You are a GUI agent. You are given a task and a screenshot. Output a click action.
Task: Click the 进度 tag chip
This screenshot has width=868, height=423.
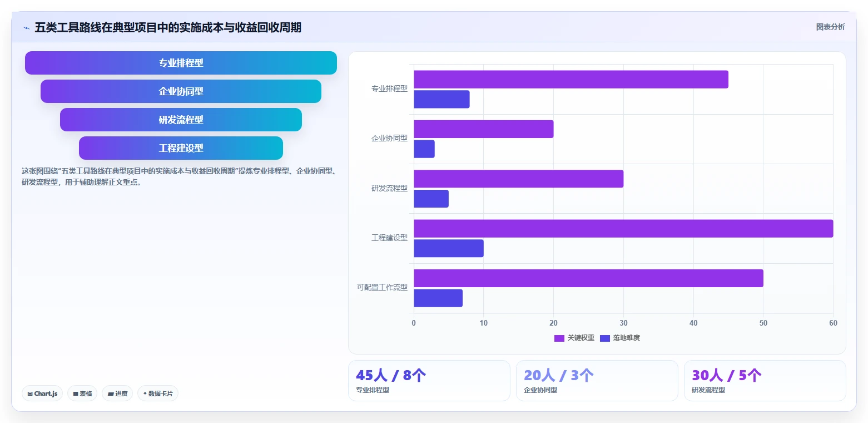coord(117,394)
